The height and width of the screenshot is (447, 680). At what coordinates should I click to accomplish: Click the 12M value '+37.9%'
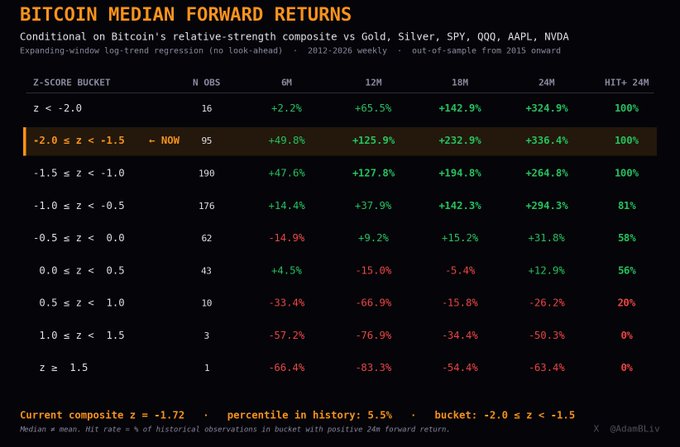click(373, 206)
